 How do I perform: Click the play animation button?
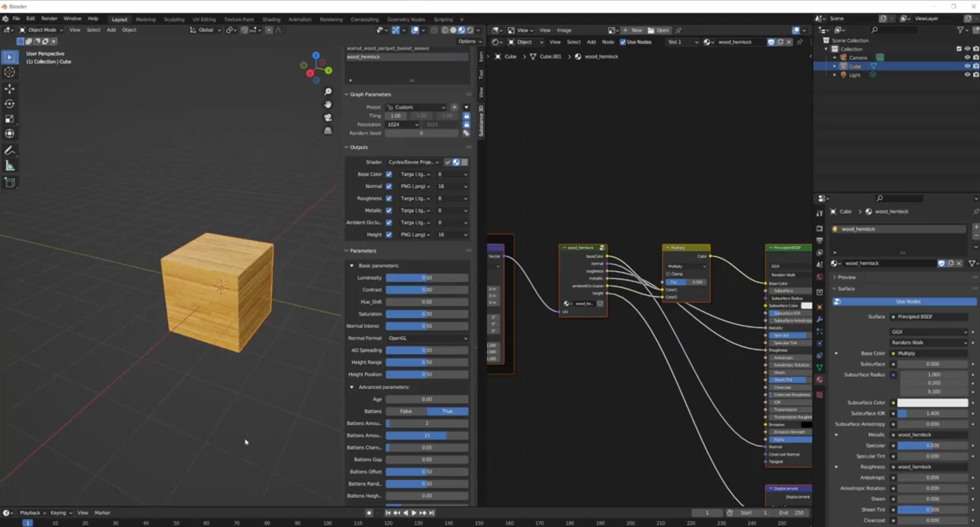[x=414, y=513]
